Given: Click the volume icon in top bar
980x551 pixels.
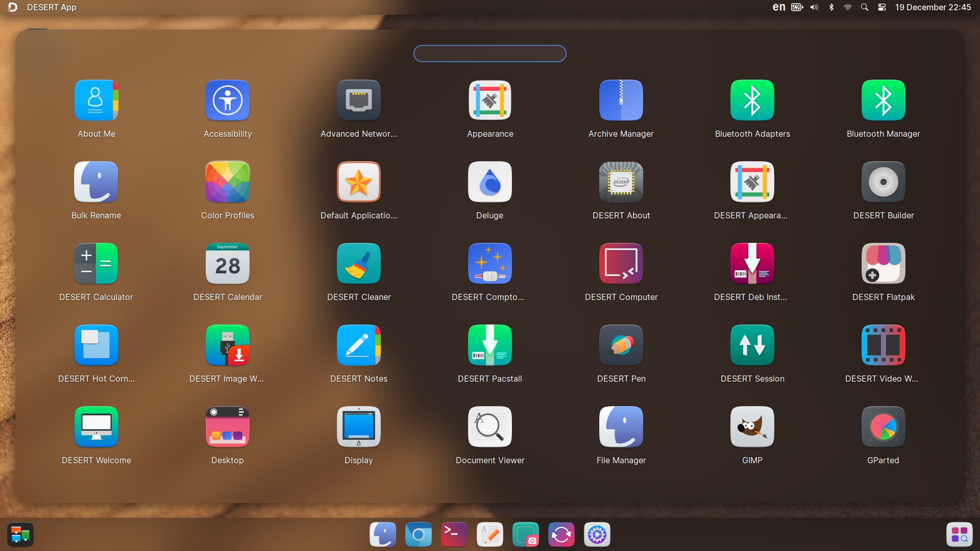Looking at the screenshot, I should coord(814,7).
